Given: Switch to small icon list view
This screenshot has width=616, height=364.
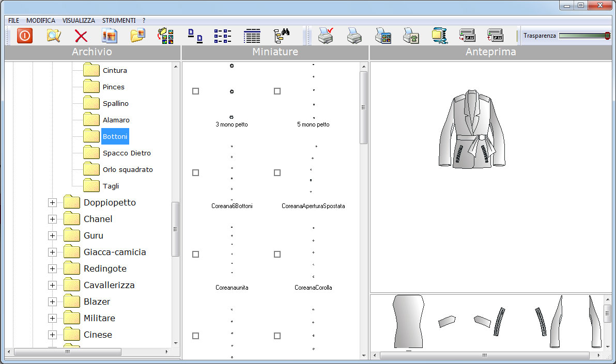Looking at the screenshot, I should [x=223, y=36].
